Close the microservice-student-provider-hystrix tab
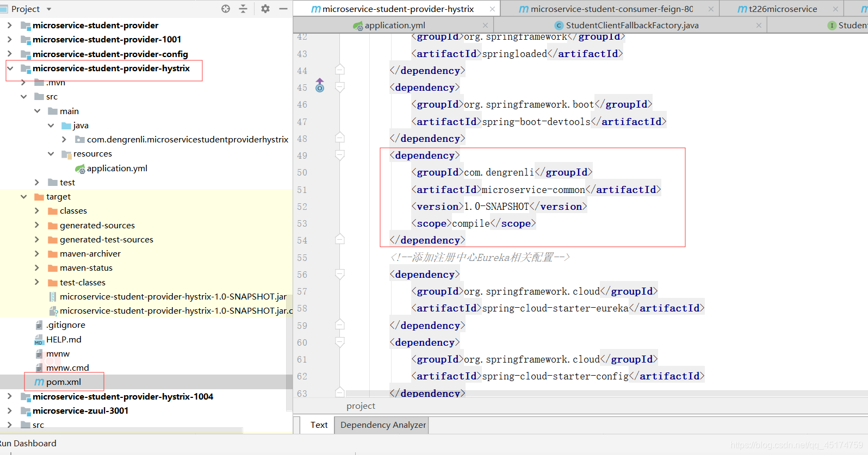The height and width of the screenshot is (455, 868). pos(492,9)
